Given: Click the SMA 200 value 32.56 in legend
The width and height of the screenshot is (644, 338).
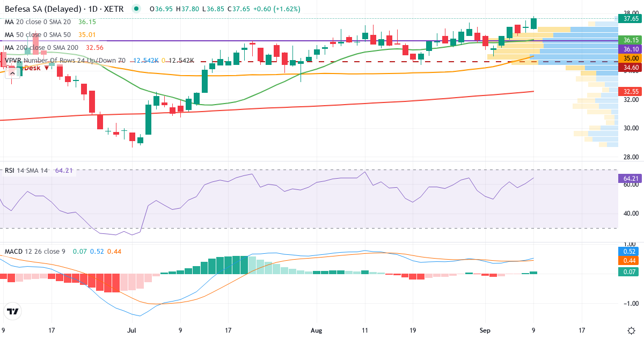Looking at the screenshot, I should (x=95, y=48).
